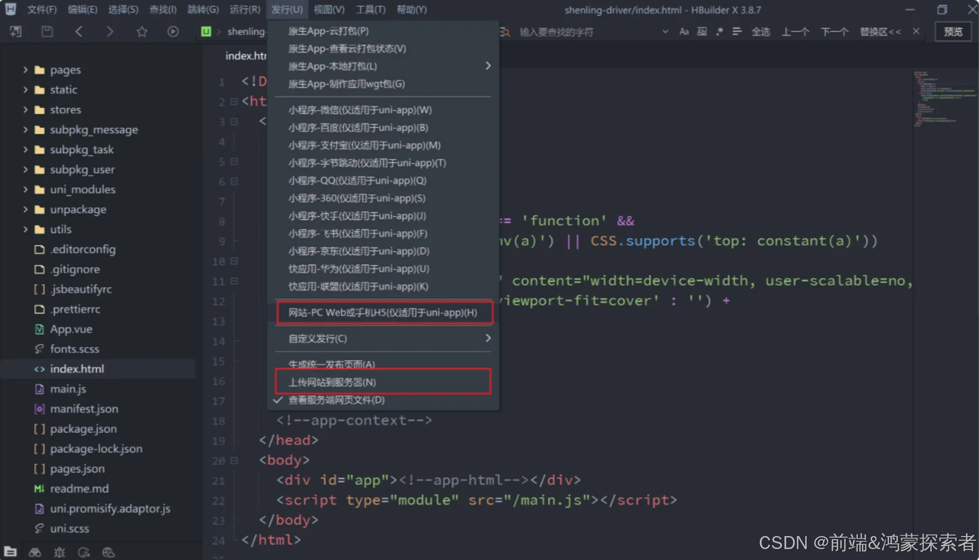979x560 pixels.
Task: Click the bug debug icon in the status bar
Action: coord(59,552)
